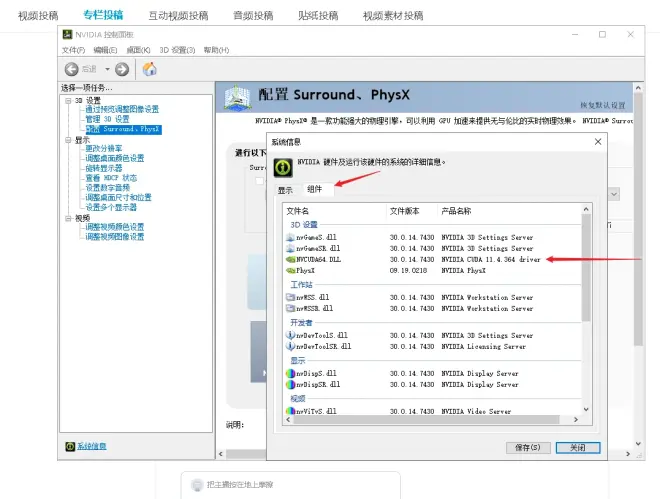660x499 pixels.
Task: Open the 文件(F) menu
Action: pos(73,50)
